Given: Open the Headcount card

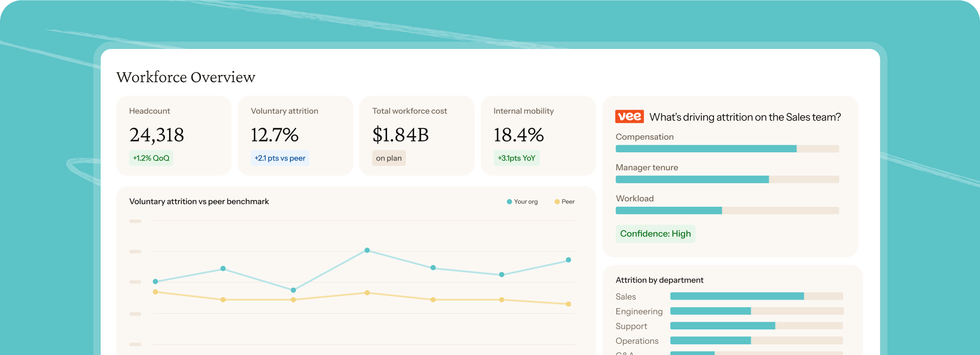Looking at the screenshot, I should point(174,136).
